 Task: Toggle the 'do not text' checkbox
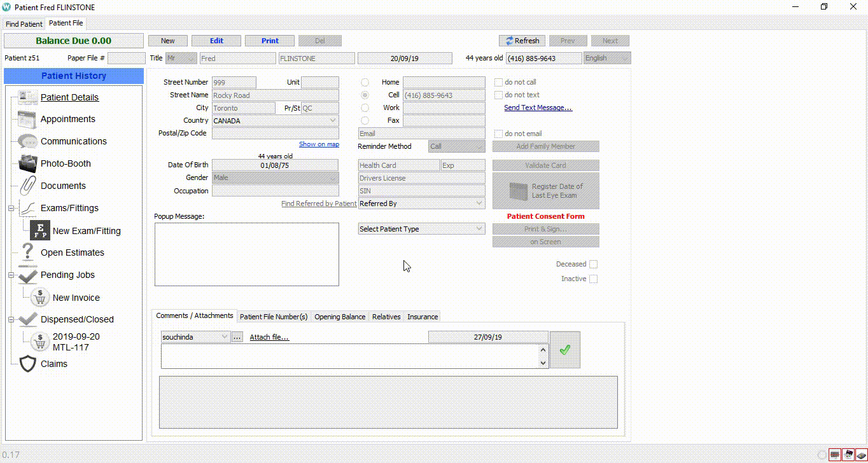point(498,95)
